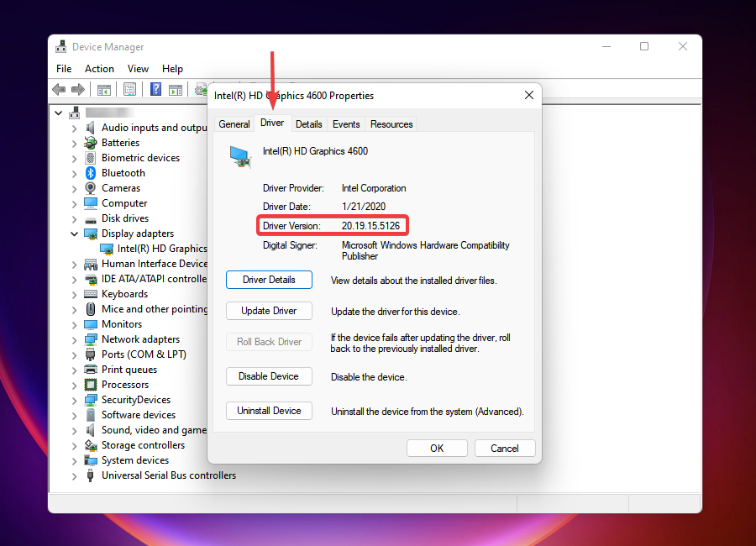Toggle the Show/Hide Console Tree toolbar icon
This screenshot has width=756, height=546.
point(103,90)
